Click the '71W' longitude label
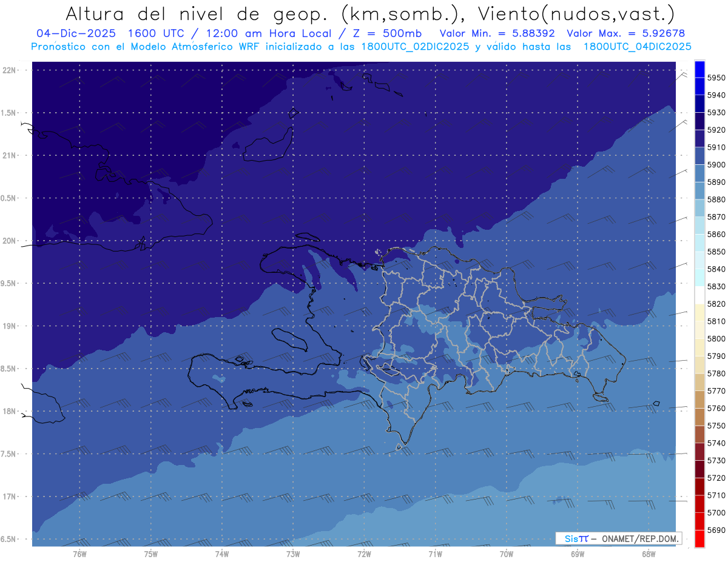The height and width of the screenshot is (562, 728). (435, 554)
